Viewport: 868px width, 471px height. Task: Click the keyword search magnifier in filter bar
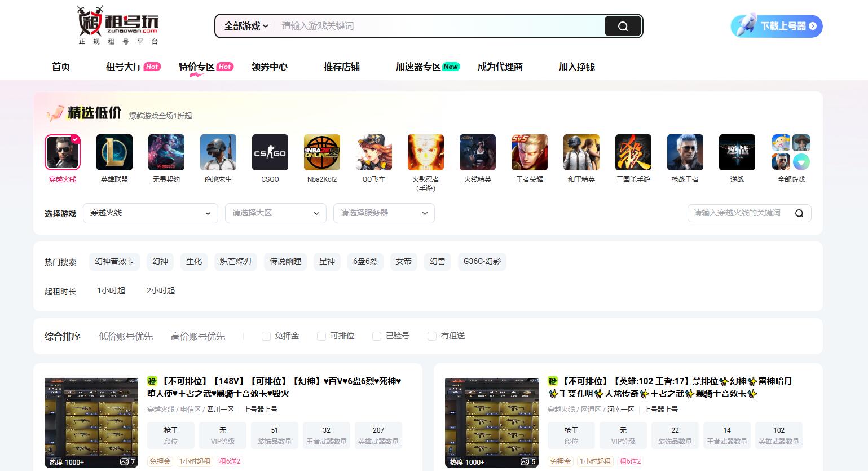(799, 213)
